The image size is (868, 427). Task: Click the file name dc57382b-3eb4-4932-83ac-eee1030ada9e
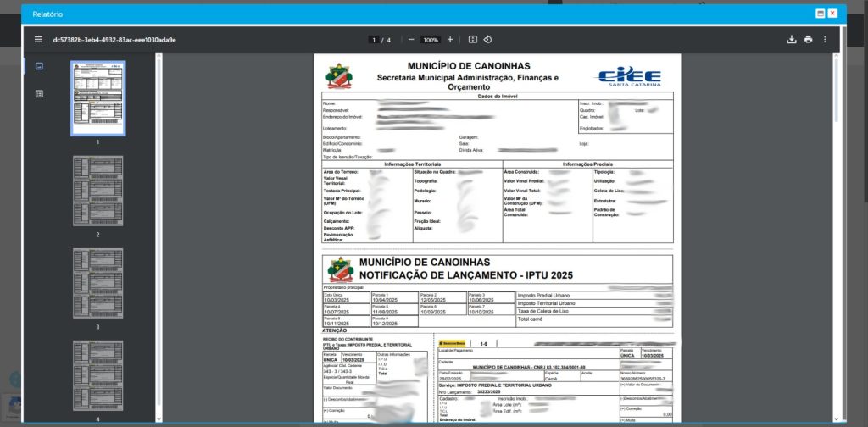(x=114, y=40)
